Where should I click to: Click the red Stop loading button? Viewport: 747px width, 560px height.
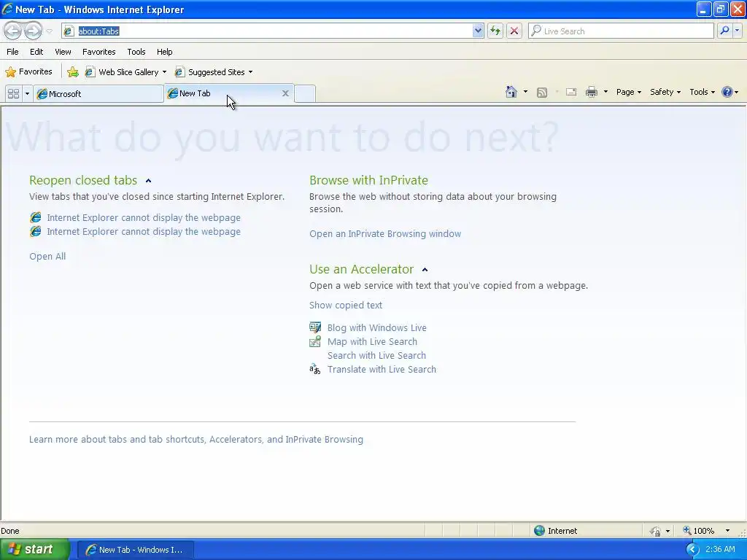click(514, 31)
